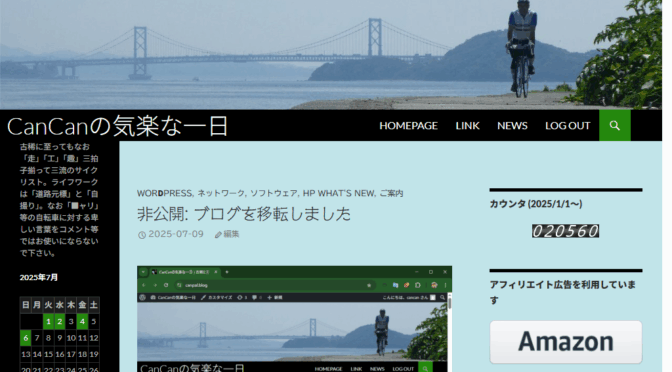Click calendar day 19 cell

point(94,354)
